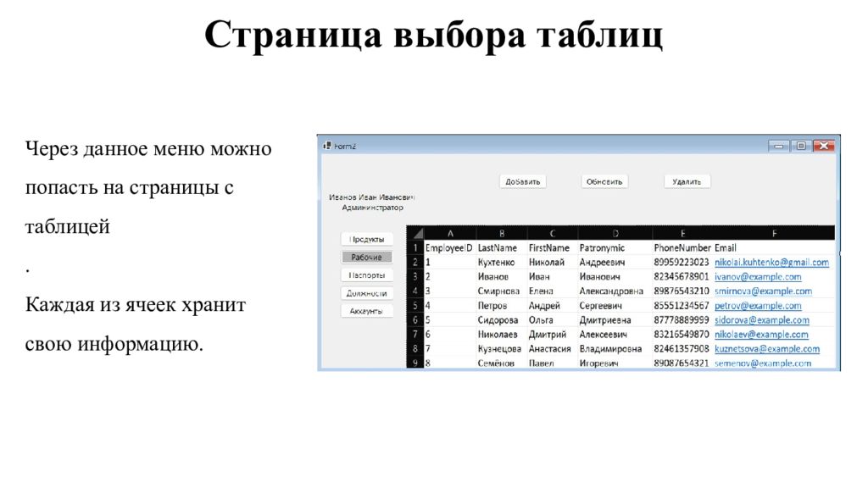Select row 1 header
Screen dimensions: 868x488
pos(415,248)
